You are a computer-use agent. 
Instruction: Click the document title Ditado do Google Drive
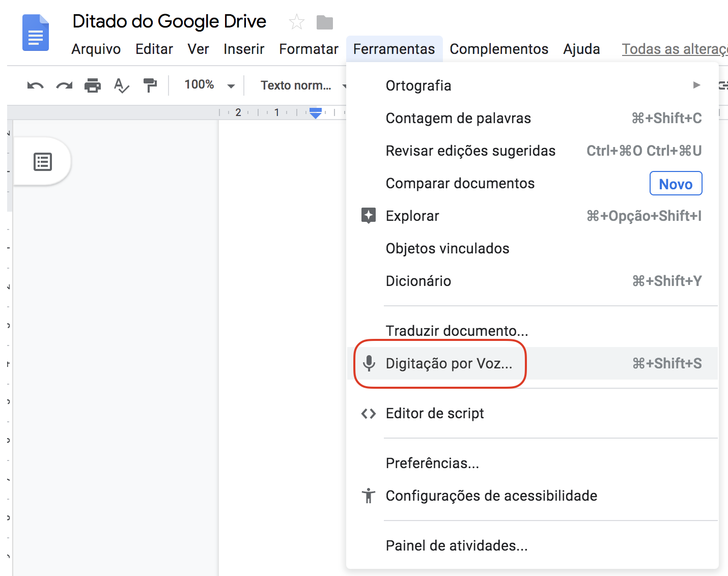click(x=170, y=21)
